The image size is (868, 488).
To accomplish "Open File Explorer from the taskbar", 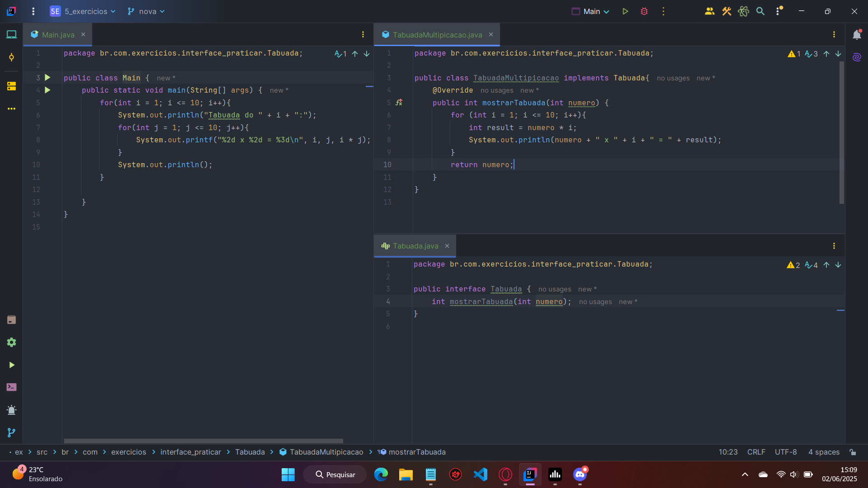I will pos(406,474).
